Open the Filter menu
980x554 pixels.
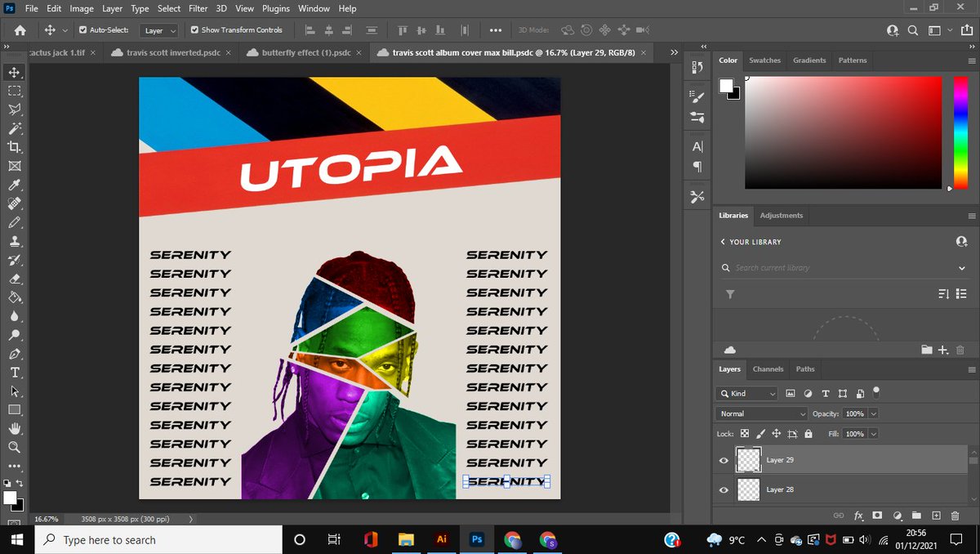pos(198,8)
